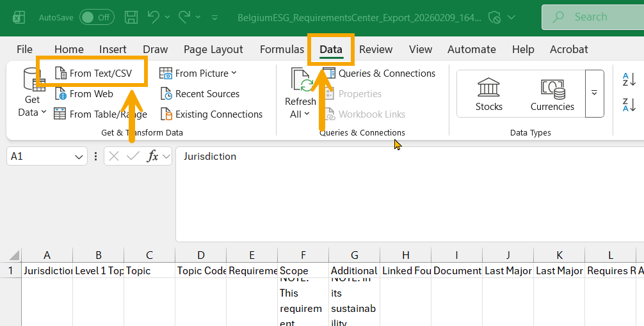
Task: Expand the Data Types gallery
Action: 594,93
